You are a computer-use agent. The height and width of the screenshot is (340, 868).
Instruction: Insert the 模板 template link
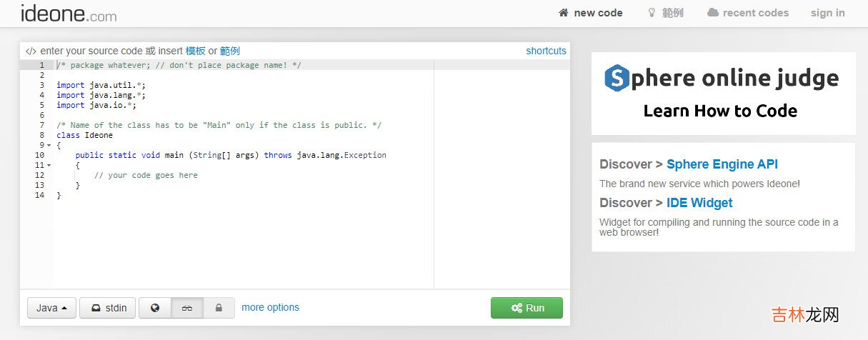[x=196, y=51]
